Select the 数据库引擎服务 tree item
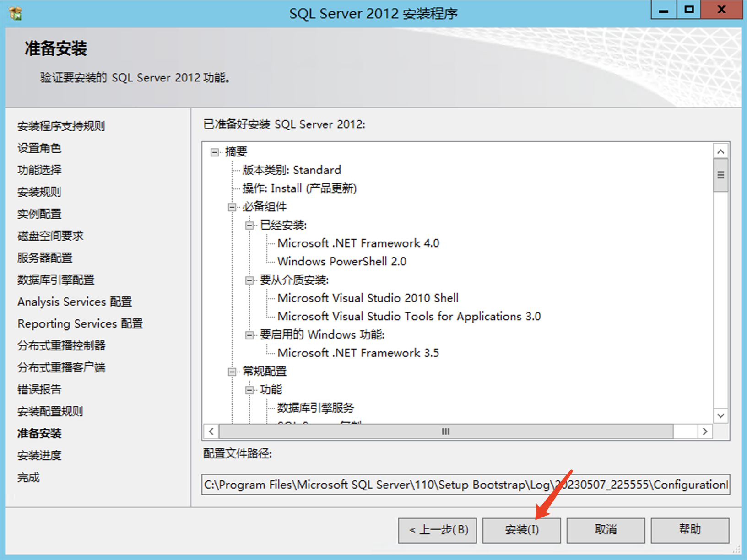Screen dimensions: 747x560 tap(315, 408)
